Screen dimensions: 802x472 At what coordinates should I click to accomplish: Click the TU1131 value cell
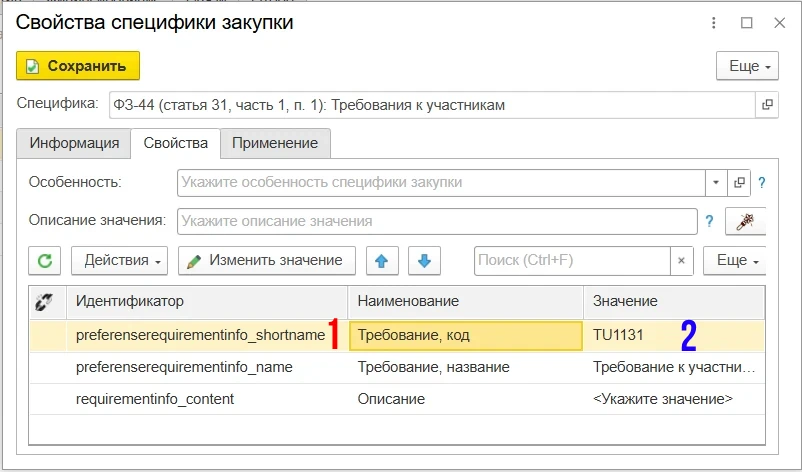point(674,335)
